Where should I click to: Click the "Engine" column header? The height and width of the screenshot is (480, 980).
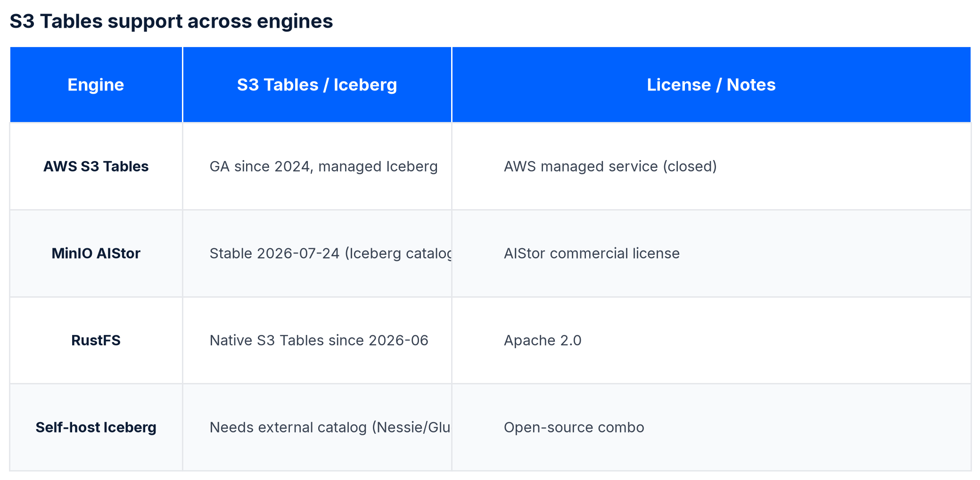(x=96, y=85)
